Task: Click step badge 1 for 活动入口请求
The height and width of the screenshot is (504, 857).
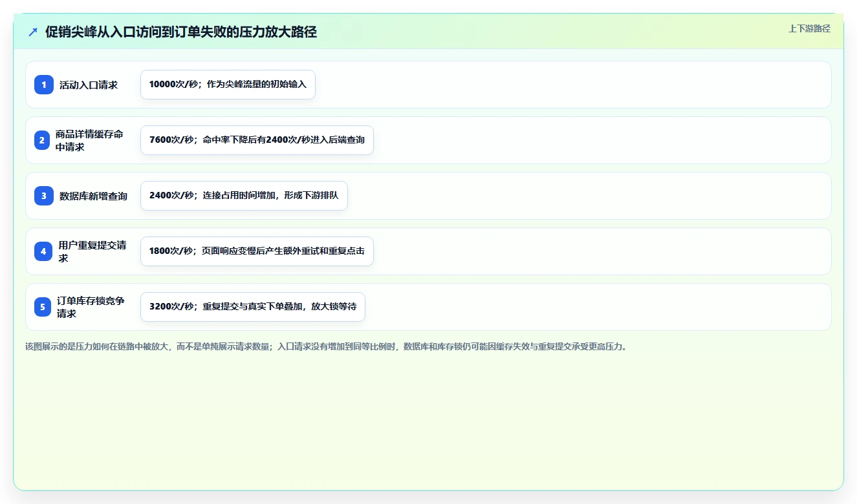Action: tap(44, 85)
